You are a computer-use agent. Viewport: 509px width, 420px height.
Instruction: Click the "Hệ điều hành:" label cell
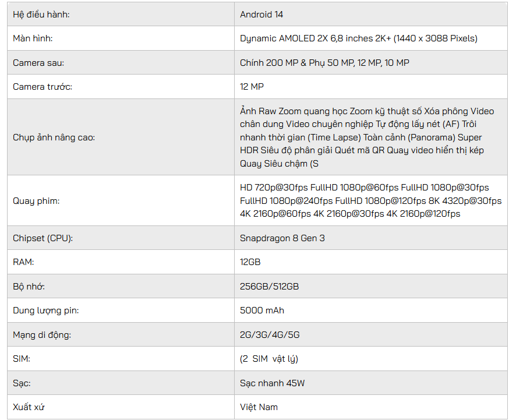[41, 14]
